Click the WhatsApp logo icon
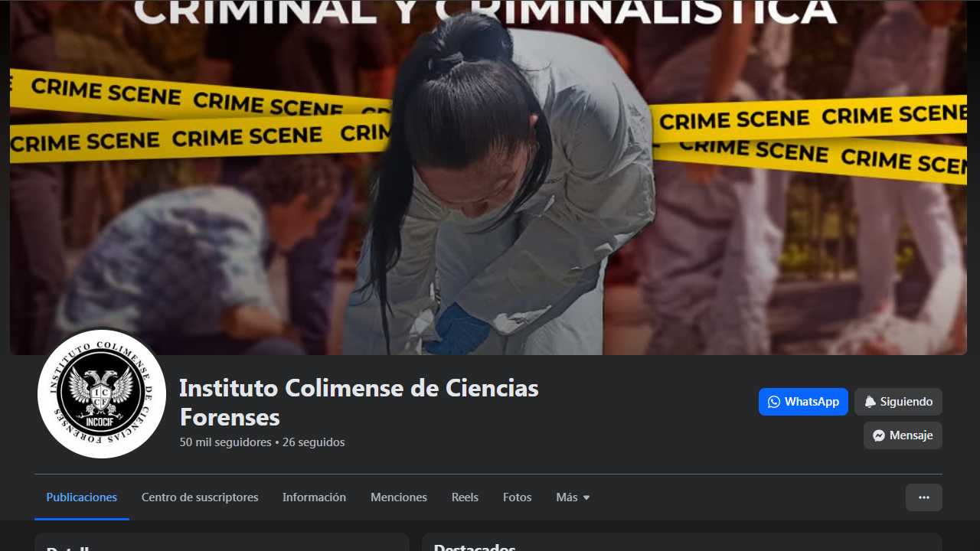Image resolution: width=980 pixels, height=551 pixels. pyautogui.click(x=774, y=402)
